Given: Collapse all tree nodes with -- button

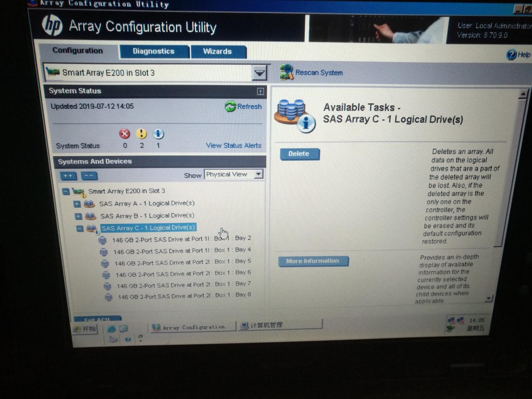Looking at the screenshot, I should click(89, 176).
